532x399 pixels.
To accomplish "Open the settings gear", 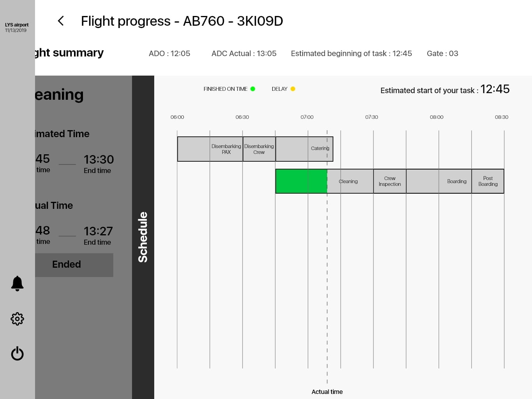I will (18, 319).
